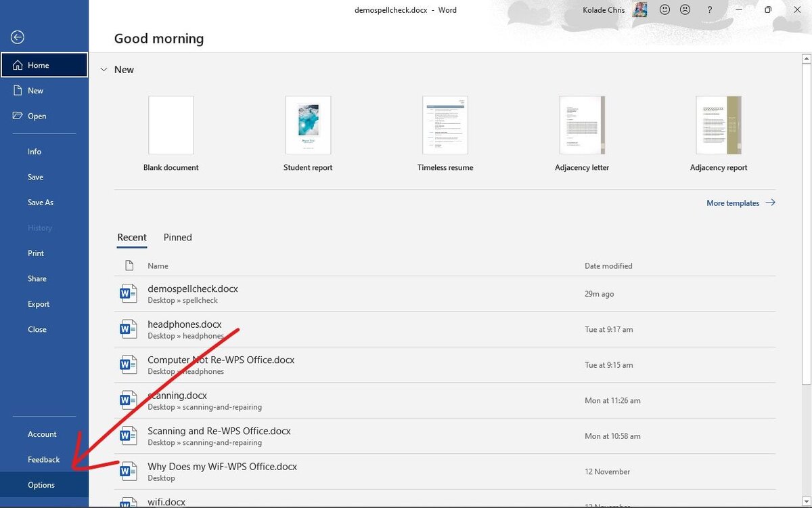Open headphones.docx from recent list
Viewport: 812px width, 508px height.
click(445, 329)
